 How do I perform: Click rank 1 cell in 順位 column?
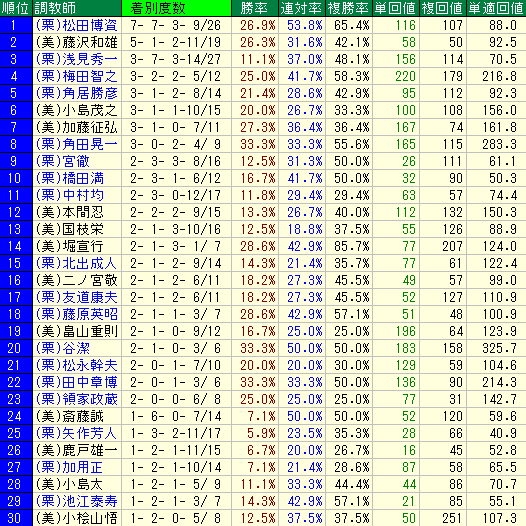point(16,25)
